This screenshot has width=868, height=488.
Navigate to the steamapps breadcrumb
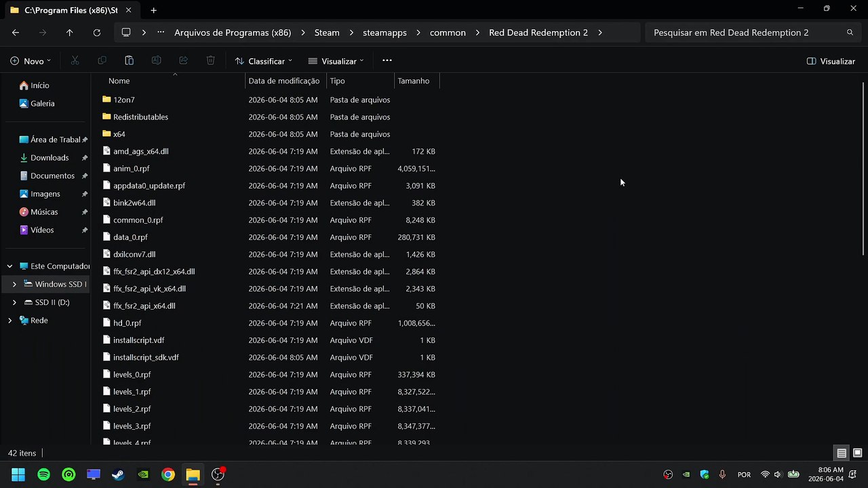click(x=384, y=33)
